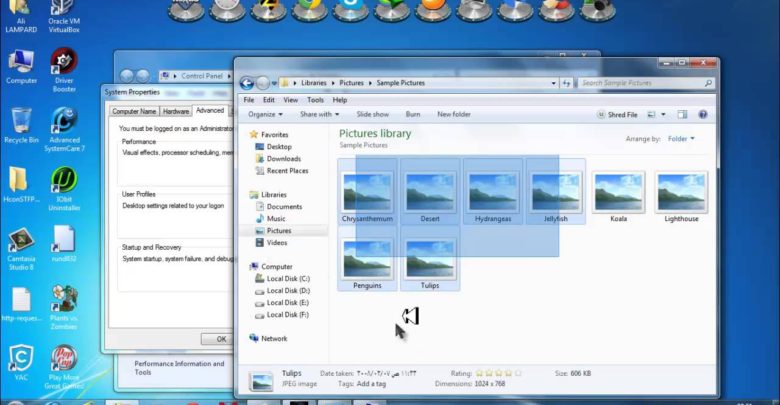Open address bar history dropdown arrow
The width and height of the screenshot is (780, 405).
tap(554, 83)
